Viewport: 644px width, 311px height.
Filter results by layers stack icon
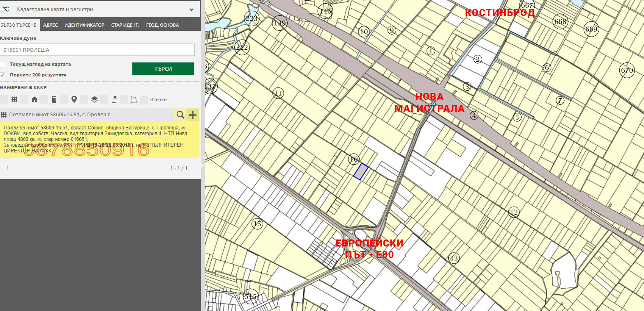click(x=94, y=99)
